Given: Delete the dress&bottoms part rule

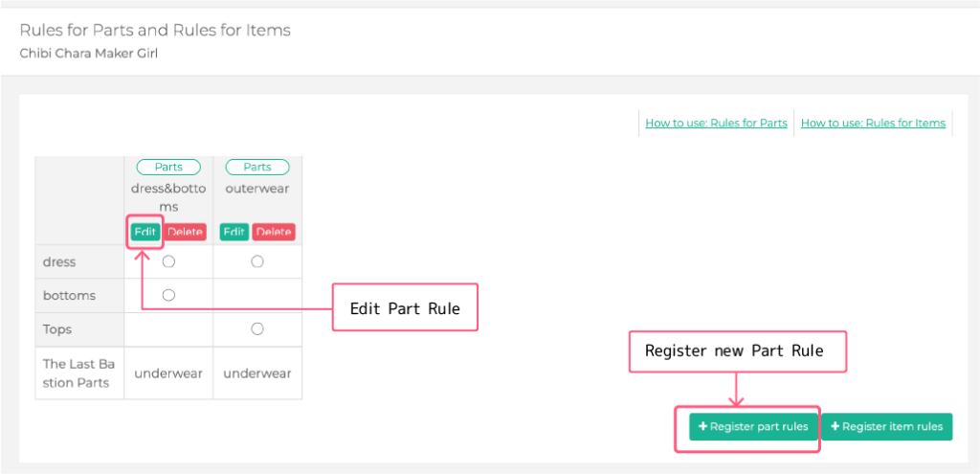Looking at the screenshot, I should 186,232.
